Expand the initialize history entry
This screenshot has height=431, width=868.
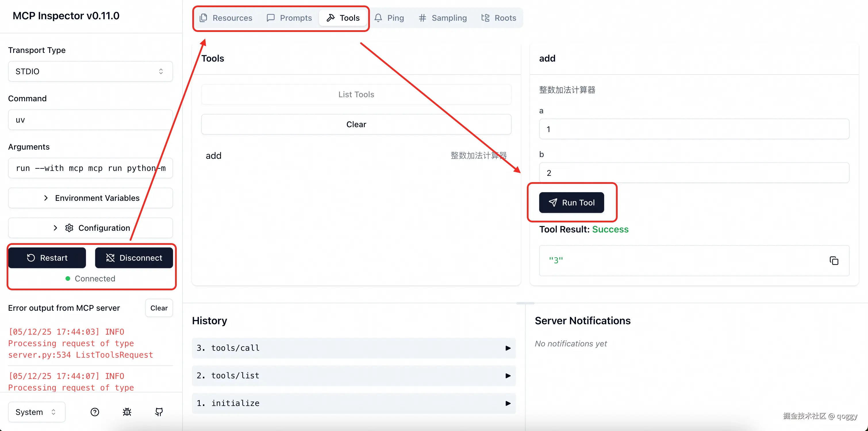coord(354,403)
